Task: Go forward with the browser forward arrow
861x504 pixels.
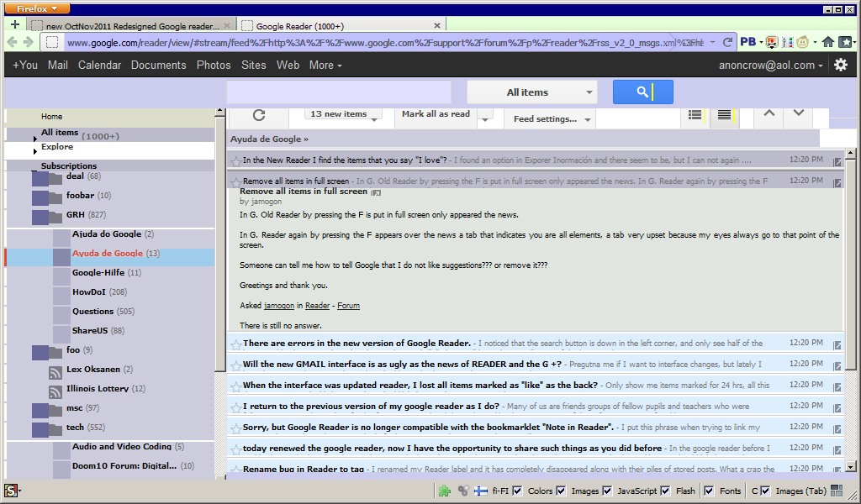Action: coord(29,42)
